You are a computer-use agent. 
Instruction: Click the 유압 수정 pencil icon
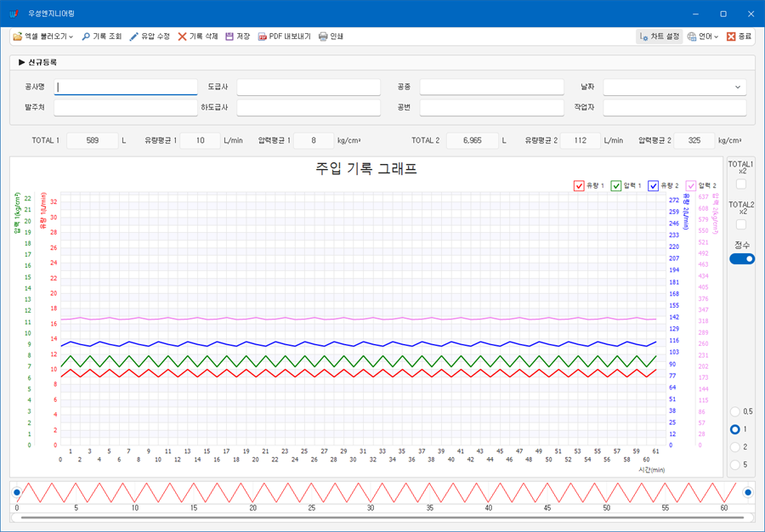pyautogui.click(x=133, y=37)
